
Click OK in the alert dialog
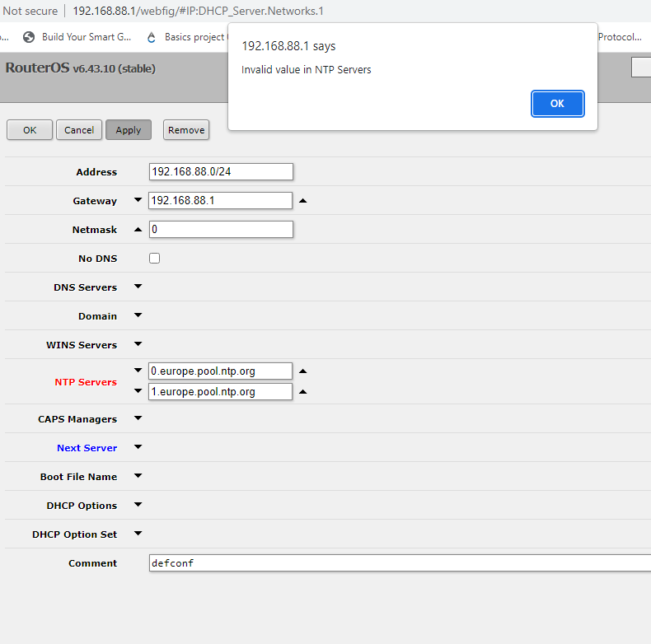557,104
